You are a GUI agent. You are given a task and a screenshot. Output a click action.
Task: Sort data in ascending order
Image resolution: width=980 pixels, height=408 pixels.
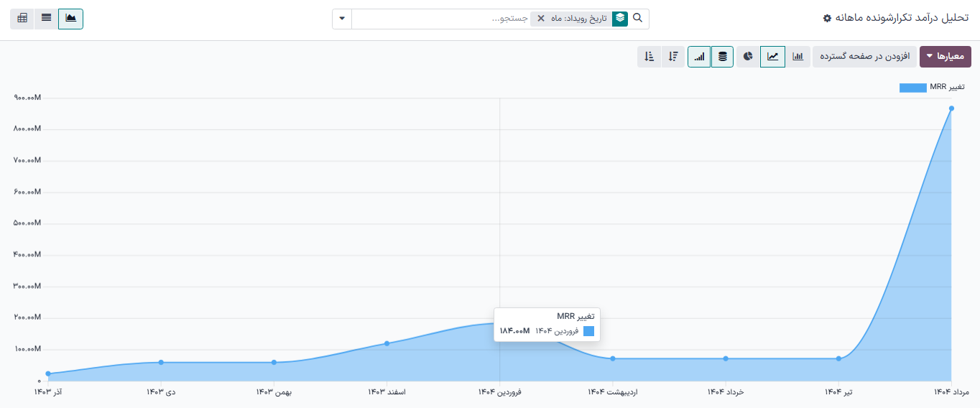click(649, 57)
